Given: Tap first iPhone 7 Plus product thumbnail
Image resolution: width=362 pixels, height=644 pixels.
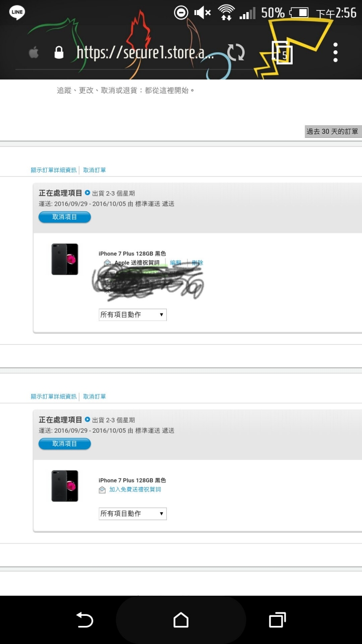Looking at the screenshot, I should [65, 259].
